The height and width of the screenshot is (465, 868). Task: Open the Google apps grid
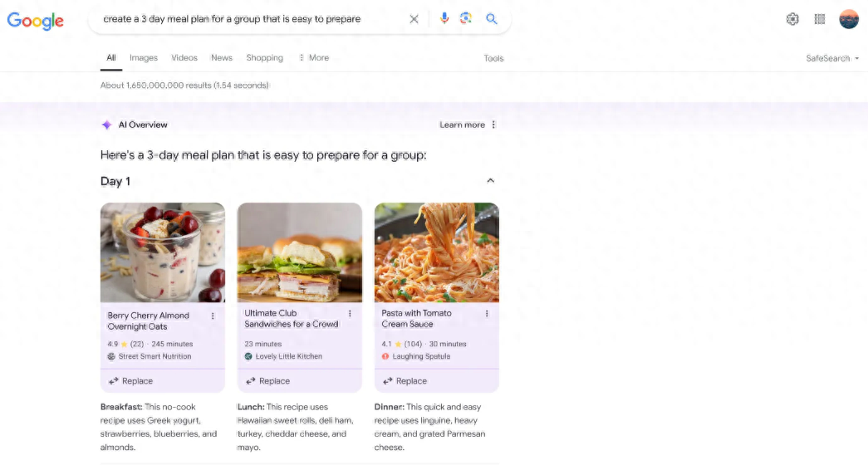820,19
